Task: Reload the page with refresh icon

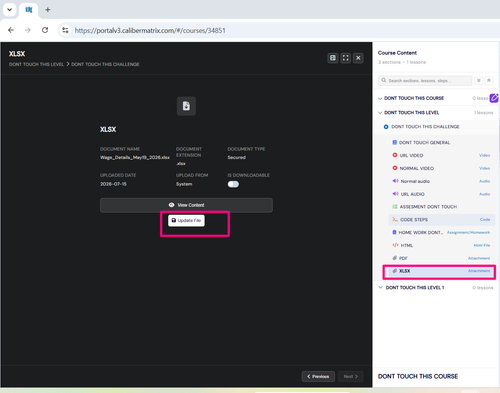Action: (x=45, y=30)
